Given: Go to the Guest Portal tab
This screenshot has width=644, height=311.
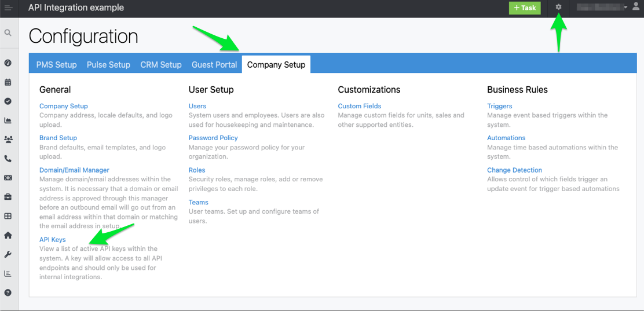Looking at the screenshot, I should pyautogui.click(x=214, y=65).
